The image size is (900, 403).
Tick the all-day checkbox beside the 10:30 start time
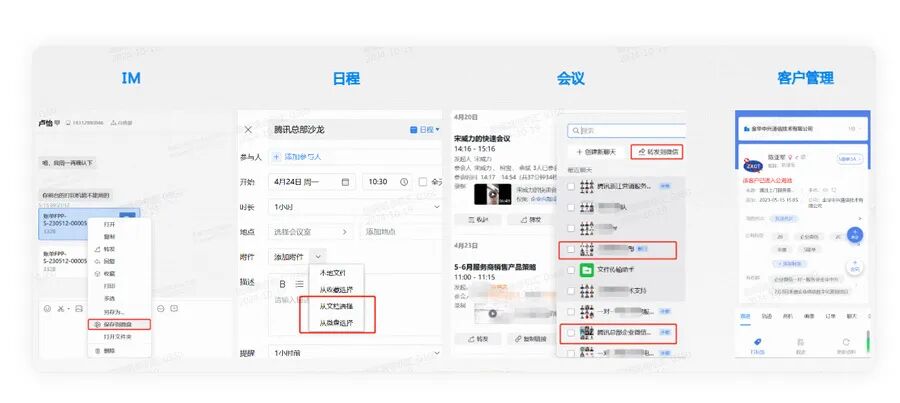(x=422, y=181)
